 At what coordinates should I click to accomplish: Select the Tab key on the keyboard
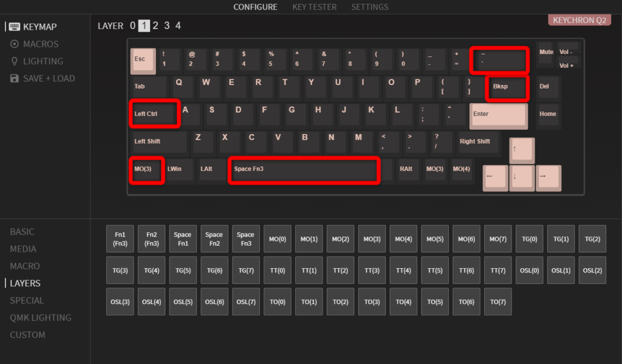pyautogui.click(x=149, y=87)
